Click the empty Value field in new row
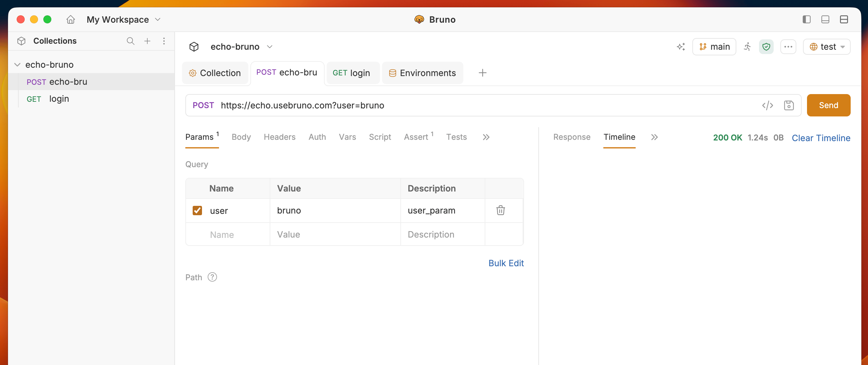The image size is (868, 365). tap(335, 235)
